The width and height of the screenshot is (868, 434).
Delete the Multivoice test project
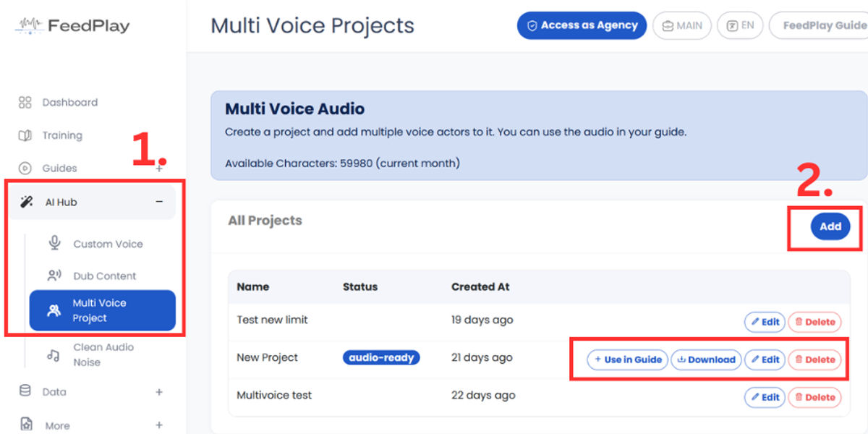point(814,397)
